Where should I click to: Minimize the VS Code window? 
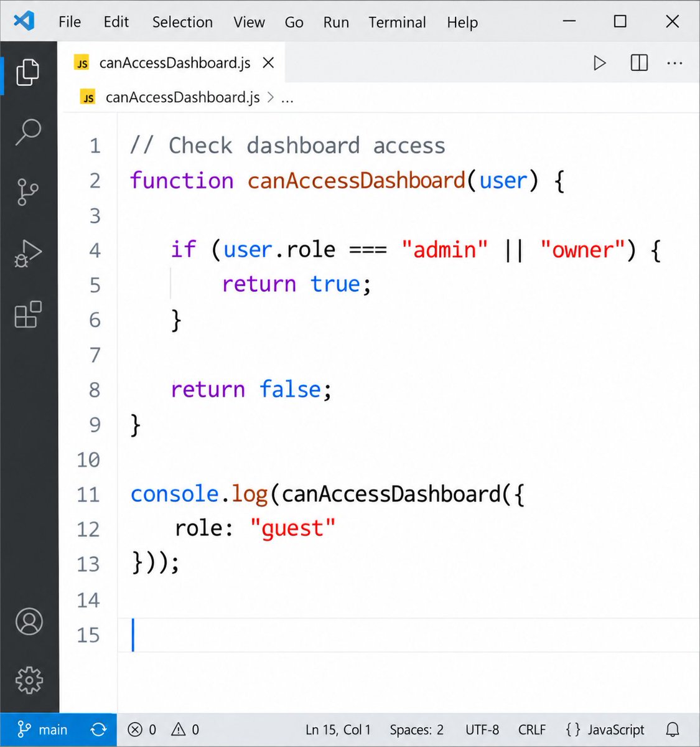(x=569, y=21)
